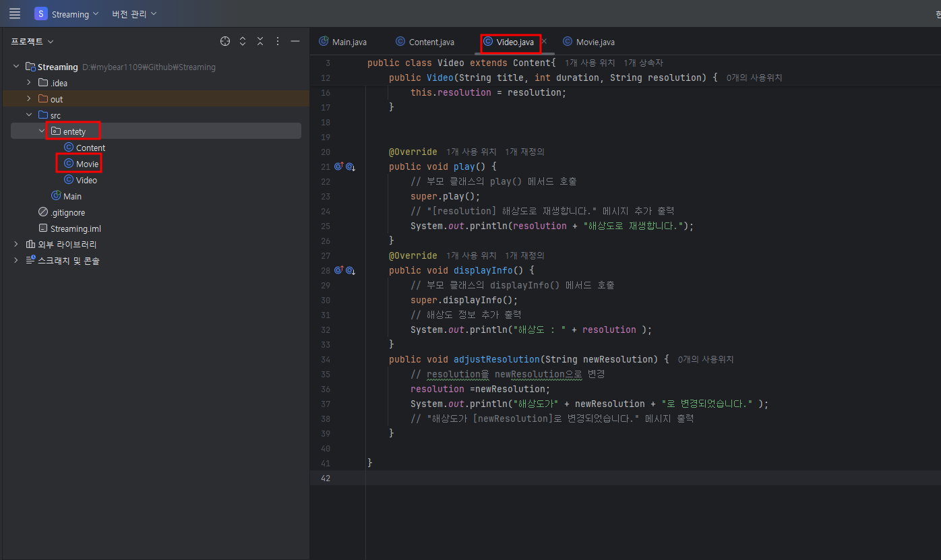The image size is (941, 560).
Task: Select the out folder row
Action: (x=154, y=99)
